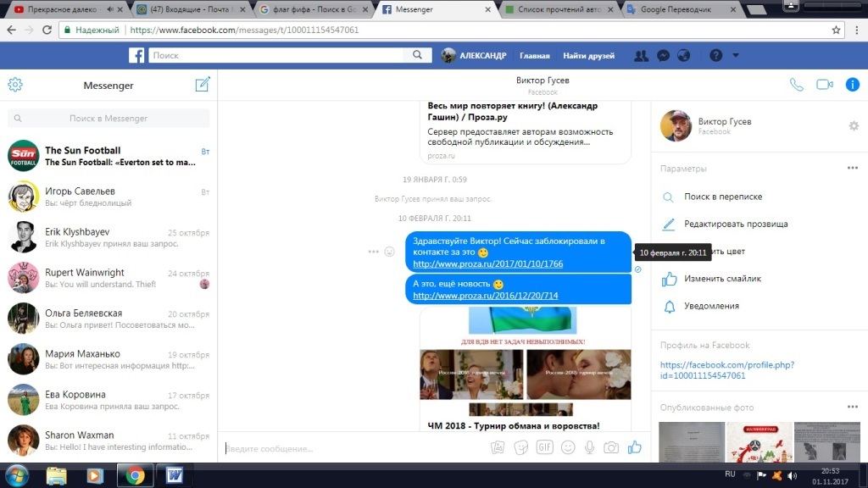Compose a new message with pencil icon
Image resolution: width=868 pixels, height=488 pixels.
[203, 84]
